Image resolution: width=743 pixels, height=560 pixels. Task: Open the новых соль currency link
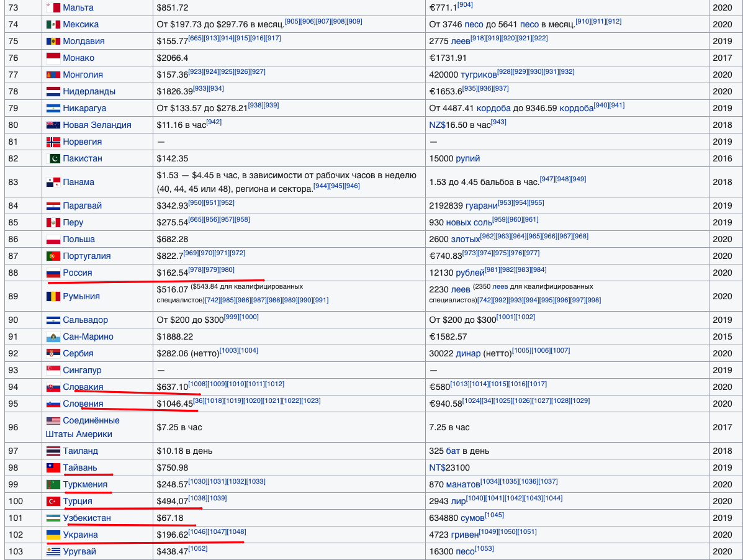pos(469,223)
